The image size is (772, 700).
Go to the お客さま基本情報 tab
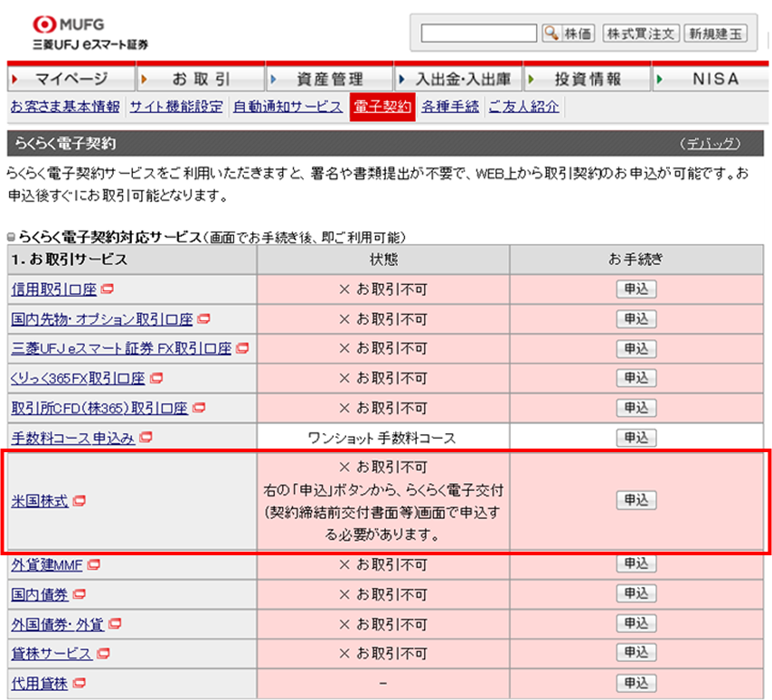pos(65,107)
